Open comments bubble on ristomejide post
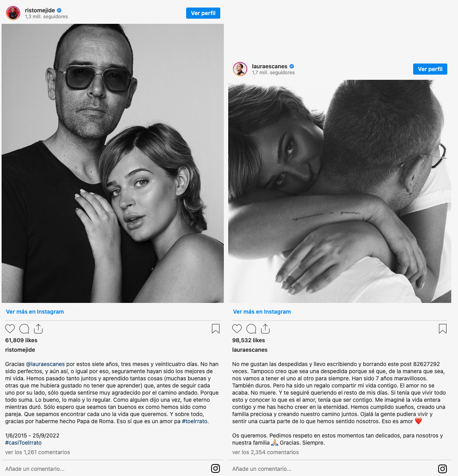Viewport: 458px width, 476px height. coord(24,329)
